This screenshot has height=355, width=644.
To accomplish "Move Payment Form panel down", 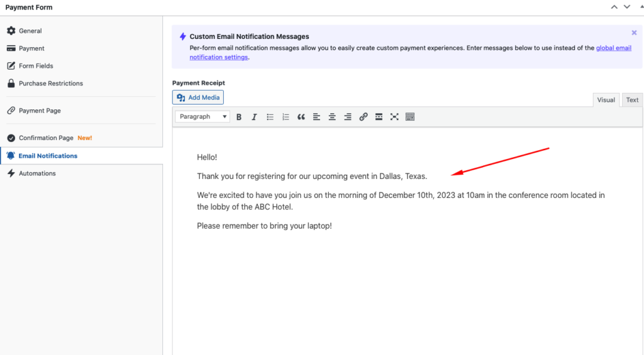I will click(x=626, y=7).
